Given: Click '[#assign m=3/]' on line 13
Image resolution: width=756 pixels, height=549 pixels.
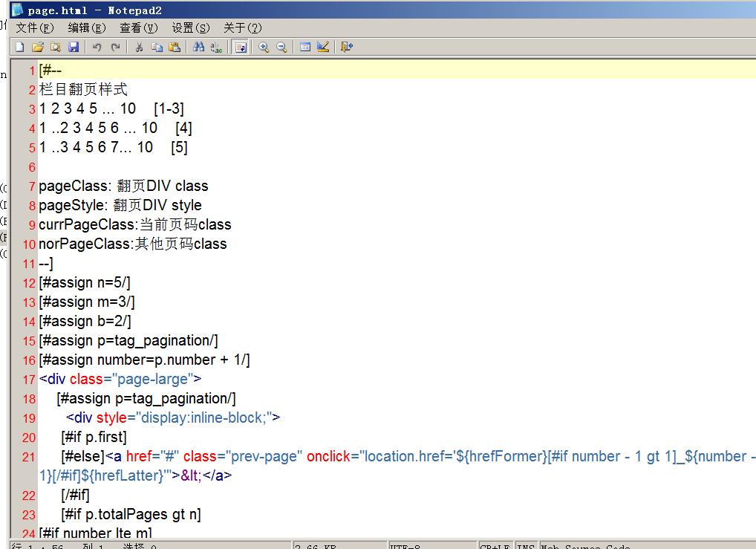Looking at the screenshot, I should pos(87,302).
